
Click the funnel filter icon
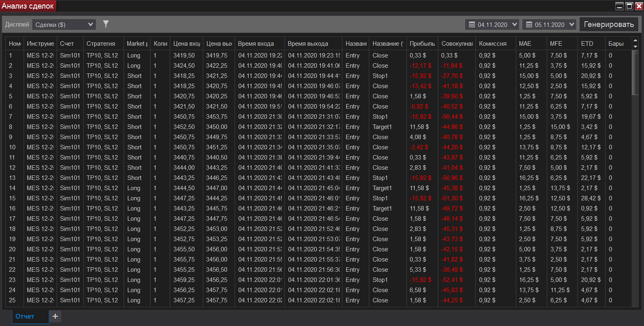click(x=106, y=24)
